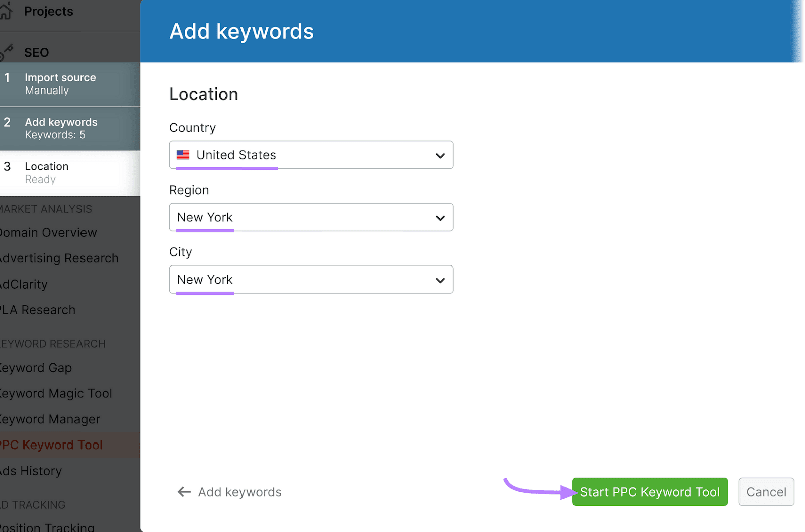The height and width of the screenshot is (532, 805).
Task: Cancel the Add keywords wizard
Action: pos(766,492)
